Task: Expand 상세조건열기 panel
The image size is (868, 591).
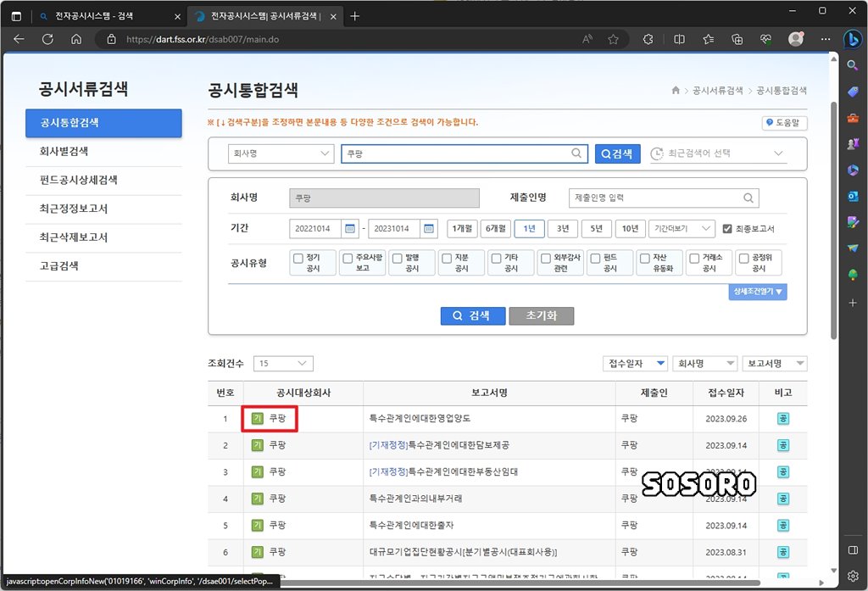Action: (x=757, y=292)
